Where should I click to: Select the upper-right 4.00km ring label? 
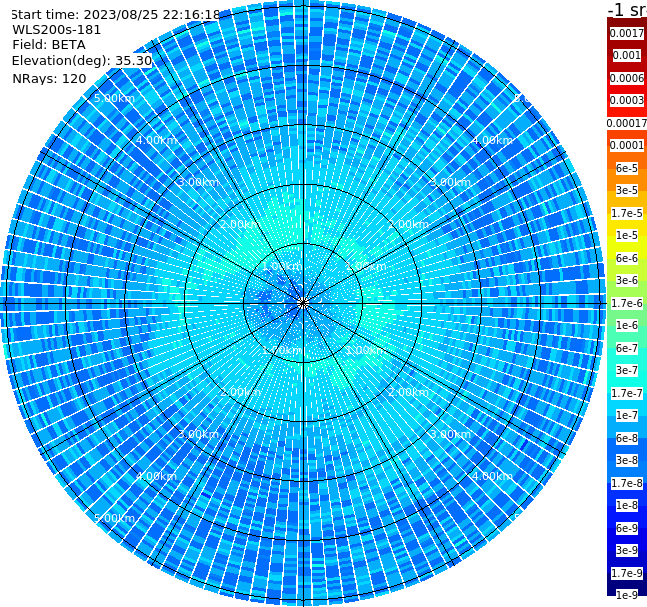tap(492, 140)
